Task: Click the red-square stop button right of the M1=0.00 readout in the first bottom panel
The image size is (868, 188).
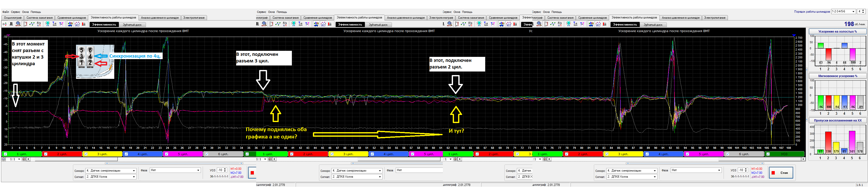Action: 252,173
